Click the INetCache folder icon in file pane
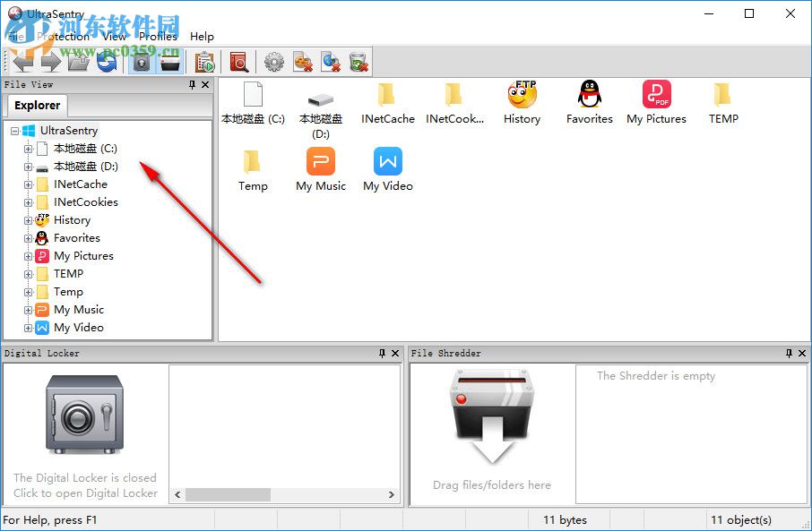The width and height of the screenshot is (812, 531). (387, 95)
